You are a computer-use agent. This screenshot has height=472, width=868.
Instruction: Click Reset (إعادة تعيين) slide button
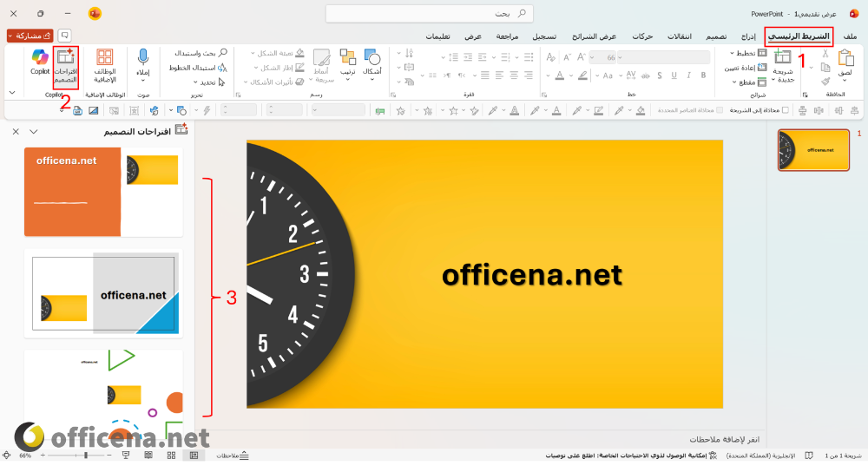pyautogui.click(x=746, y=68)
